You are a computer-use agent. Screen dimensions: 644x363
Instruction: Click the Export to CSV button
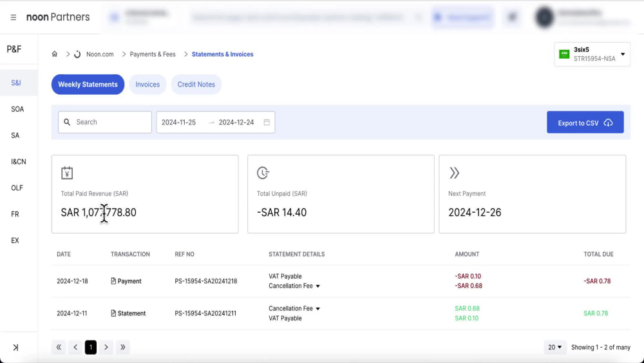585,123
